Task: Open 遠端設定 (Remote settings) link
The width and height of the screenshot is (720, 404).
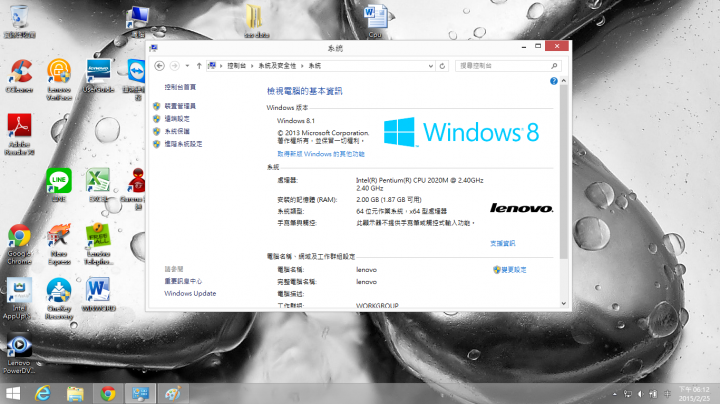Action: coord(177,118)
